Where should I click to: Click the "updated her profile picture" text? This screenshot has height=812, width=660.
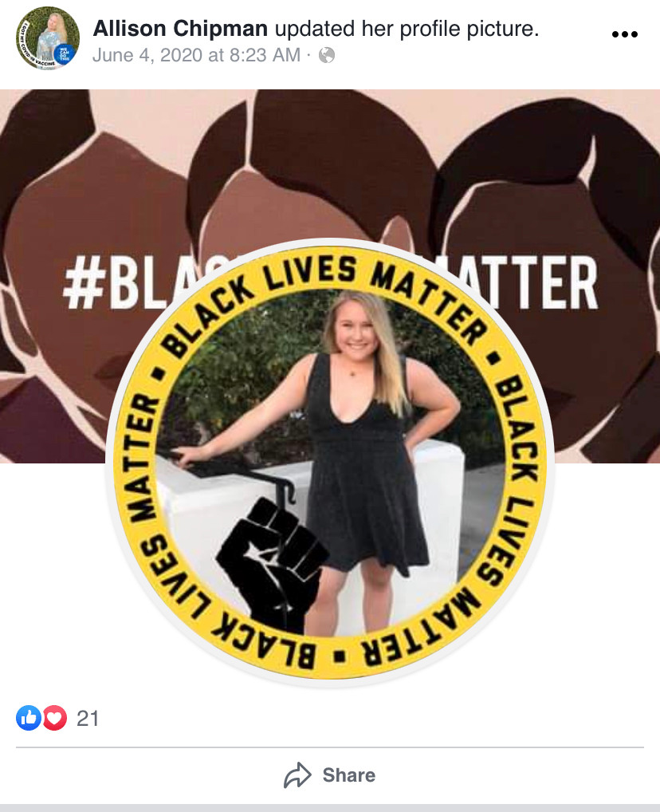click(407, 29)
